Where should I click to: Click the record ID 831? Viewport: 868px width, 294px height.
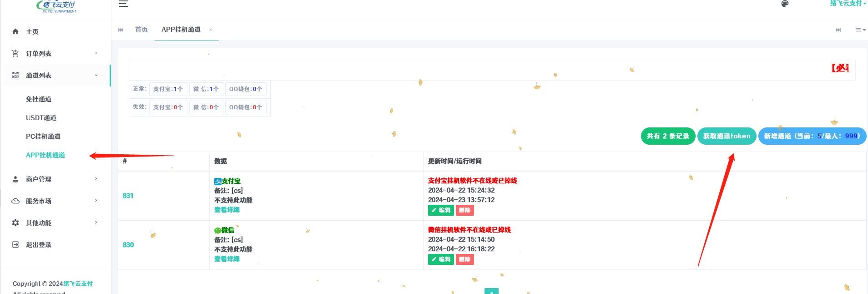[x=128, y=196]
